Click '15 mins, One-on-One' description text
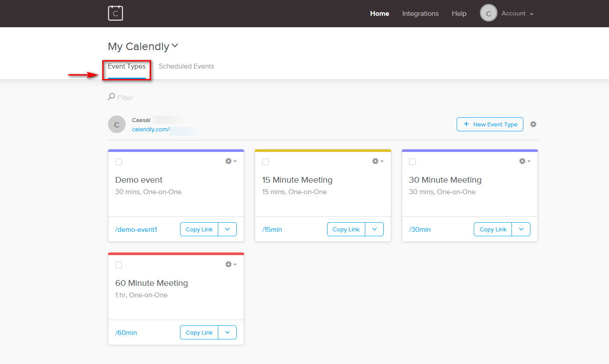The image size is (609, 364). coord(295,192)
